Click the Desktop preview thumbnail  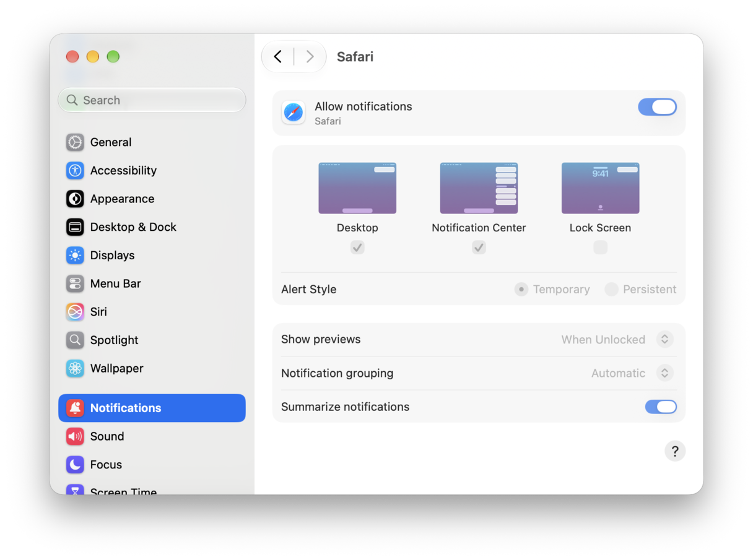coord(357,188)
